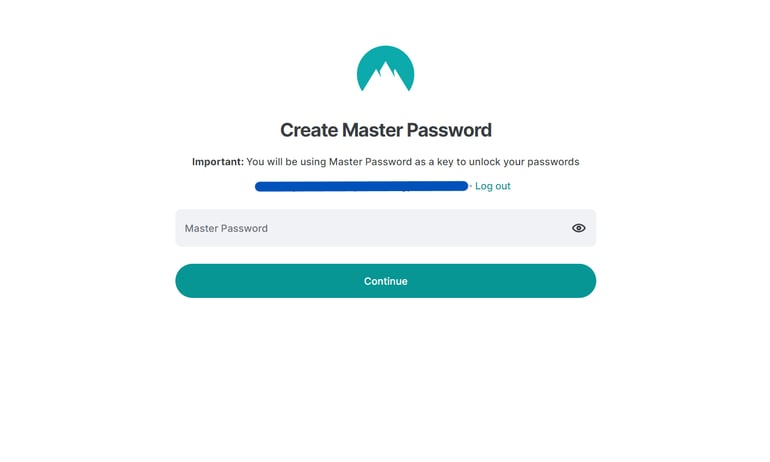The width and height of the screenshot is (770, 462).
Task: Click the redacted account email bar
Action: (x=361, y=186)
